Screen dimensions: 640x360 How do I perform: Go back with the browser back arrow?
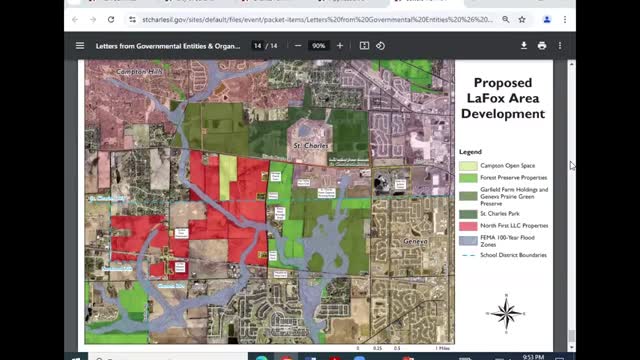[x=75, y=20]
